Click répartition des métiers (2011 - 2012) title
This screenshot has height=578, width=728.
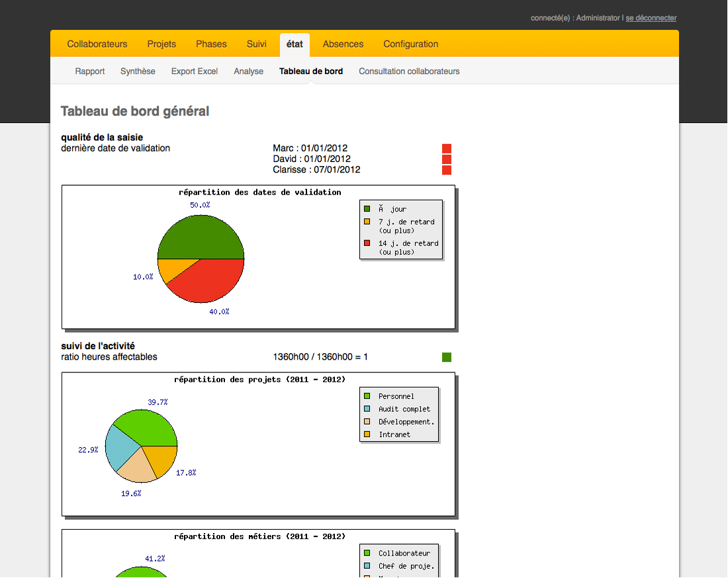(260, 536)
